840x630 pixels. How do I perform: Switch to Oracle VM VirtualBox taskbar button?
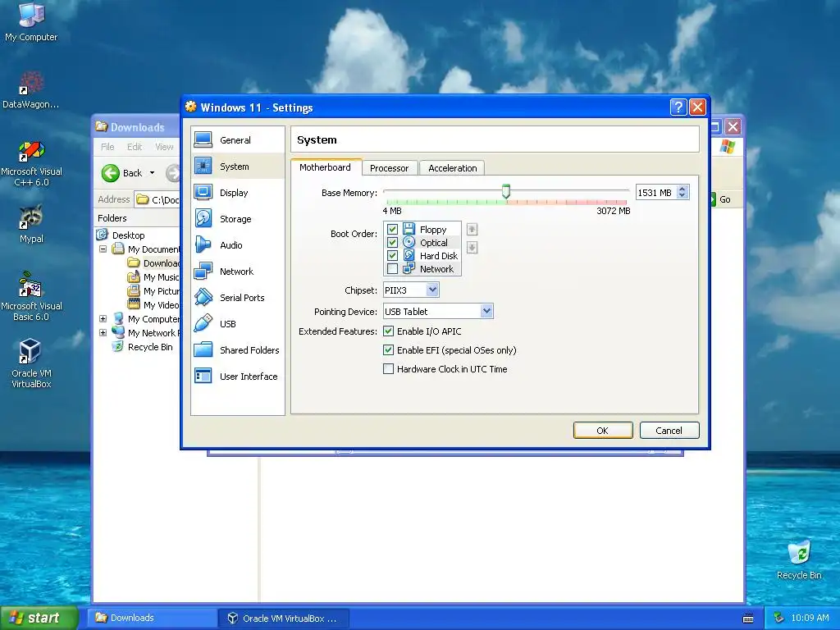point(285,618)
